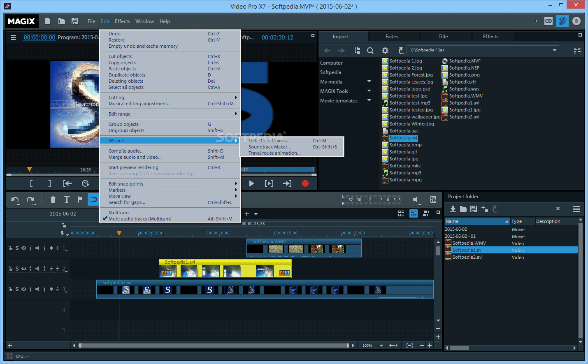Play the selected range in monitor
Screen dimensions: 588x364
pyautogui.click(x=269, y=183)
